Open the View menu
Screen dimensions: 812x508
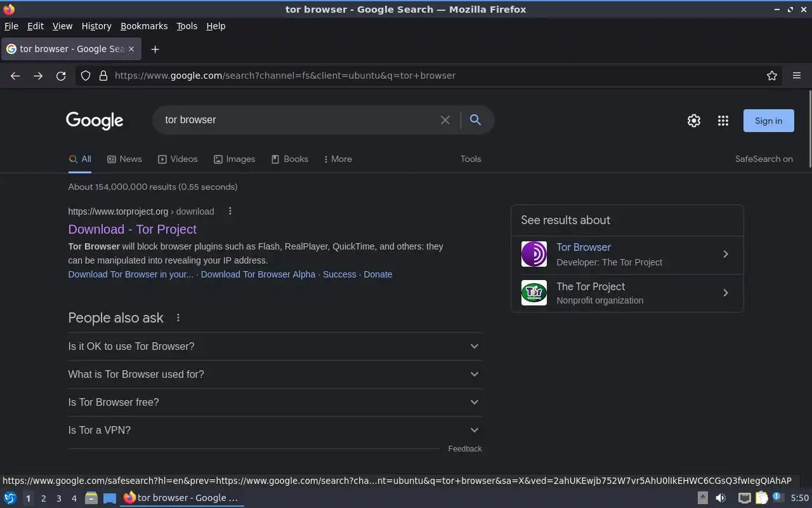[62, 26]
